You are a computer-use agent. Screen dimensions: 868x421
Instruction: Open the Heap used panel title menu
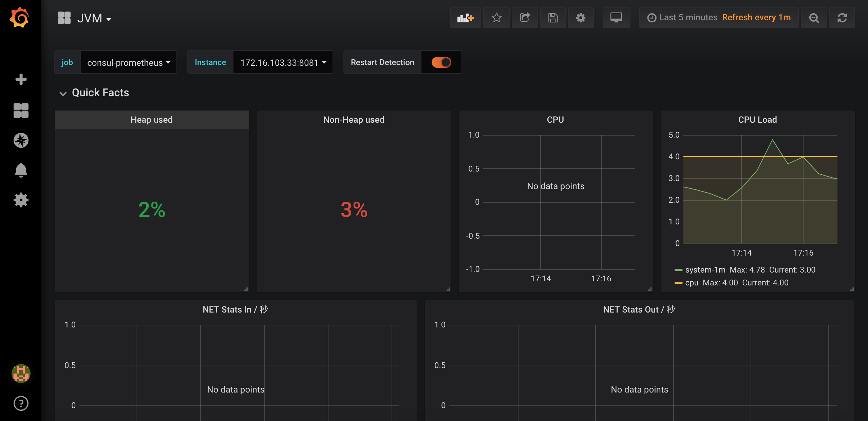[x=152, y=120]
